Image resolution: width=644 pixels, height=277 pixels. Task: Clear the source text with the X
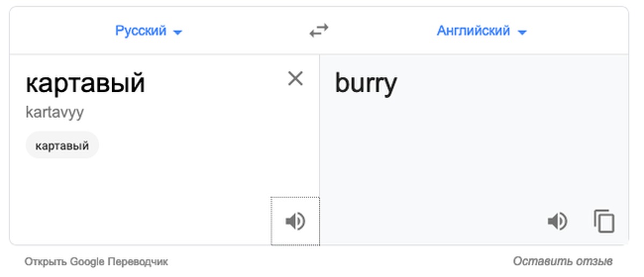[x=295, y=79]
